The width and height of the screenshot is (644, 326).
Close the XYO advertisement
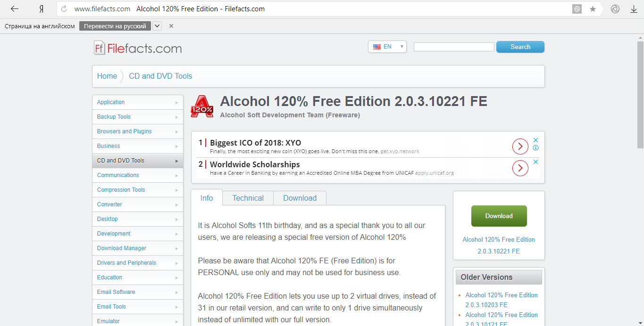coord(535,140)
